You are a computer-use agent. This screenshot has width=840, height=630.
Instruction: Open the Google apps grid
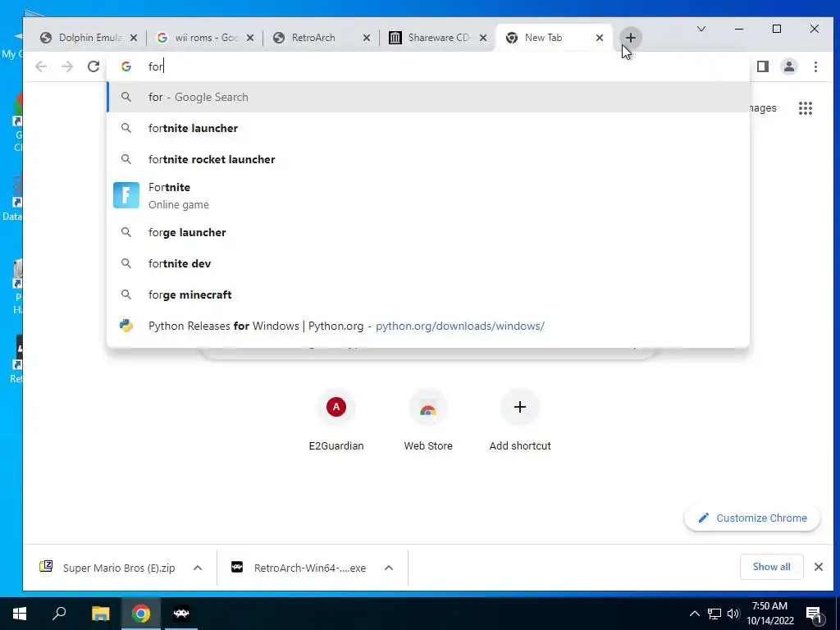tap(806, 108)
